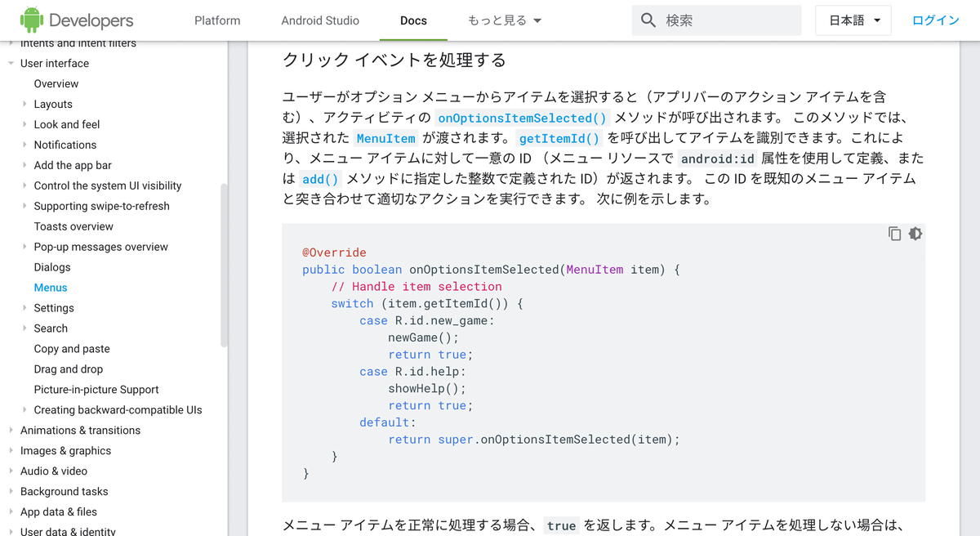This screenshot has width=980, height=536.
Task: Toggle dark code theme icon
Action: [x=915, y=234]
